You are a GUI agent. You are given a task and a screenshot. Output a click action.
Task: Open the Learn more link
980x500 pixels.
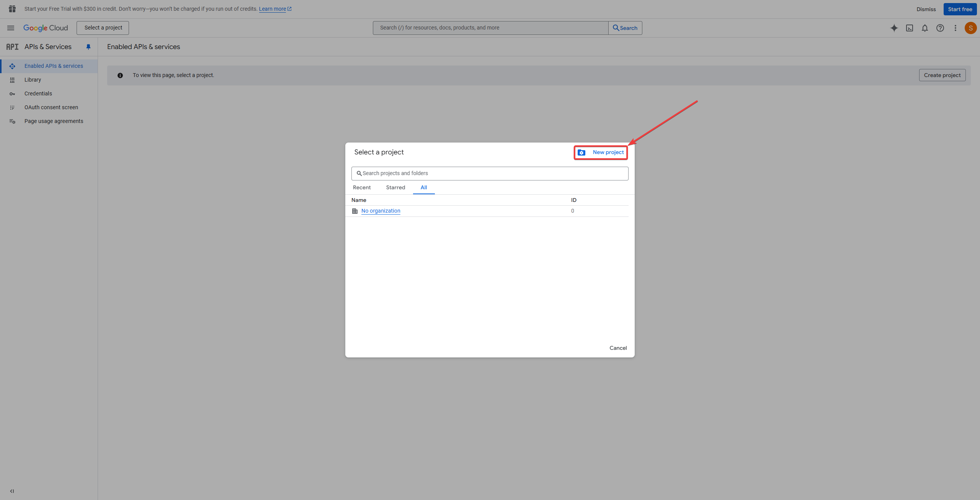point(275,9)
